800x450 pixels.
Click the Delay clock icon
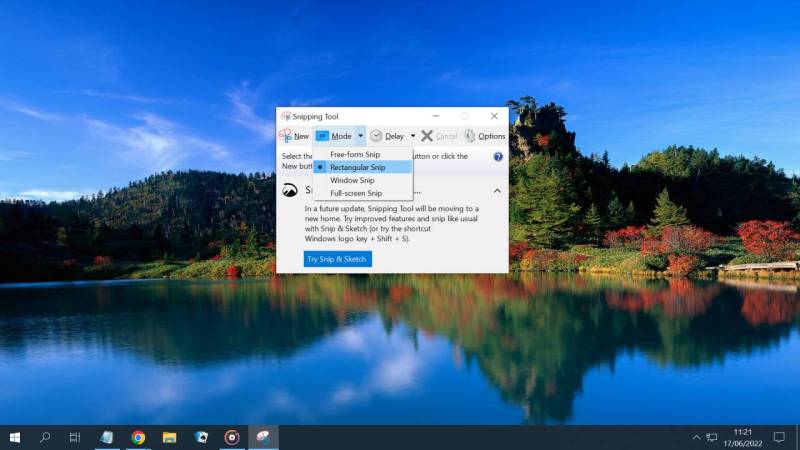click(376, 136)
